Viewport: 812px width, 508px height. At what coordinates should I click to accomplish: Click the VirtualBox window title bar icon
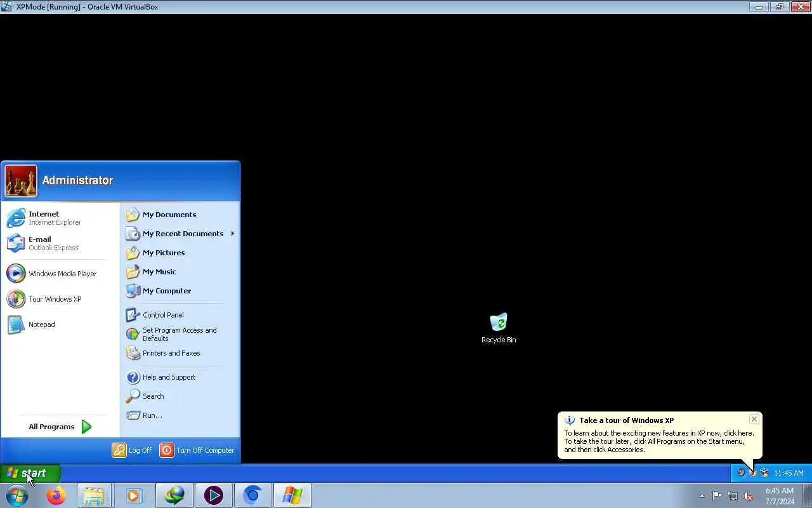(6, 6)
